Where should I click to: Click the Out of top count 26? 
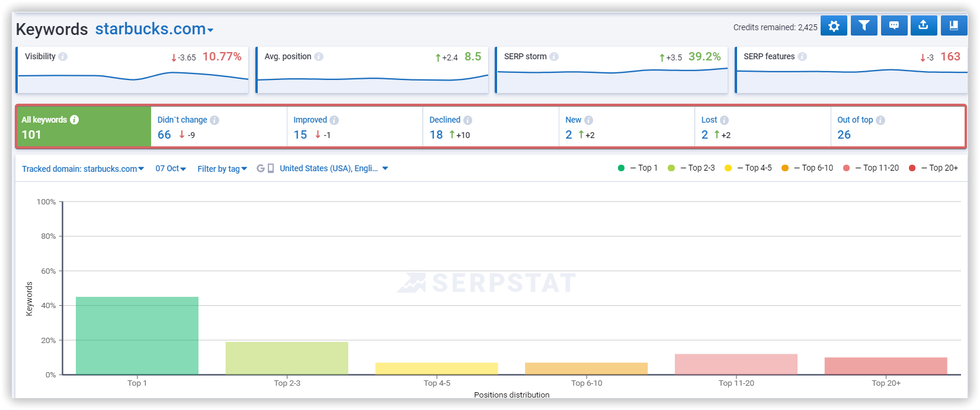[x=844, y=135]
